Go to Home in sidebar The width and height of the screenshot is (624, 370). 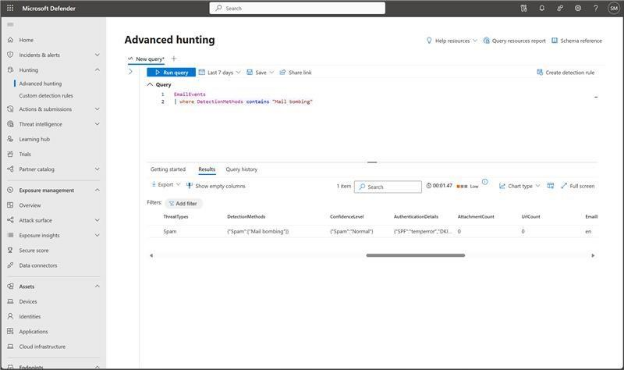click(x=26, y=40)
